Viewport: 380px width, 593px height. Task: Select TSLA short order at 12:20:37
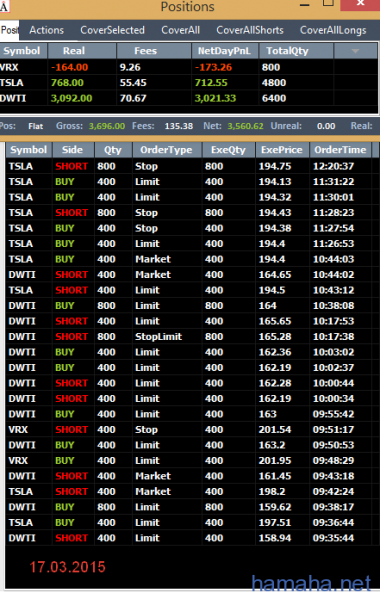(189, 166)
